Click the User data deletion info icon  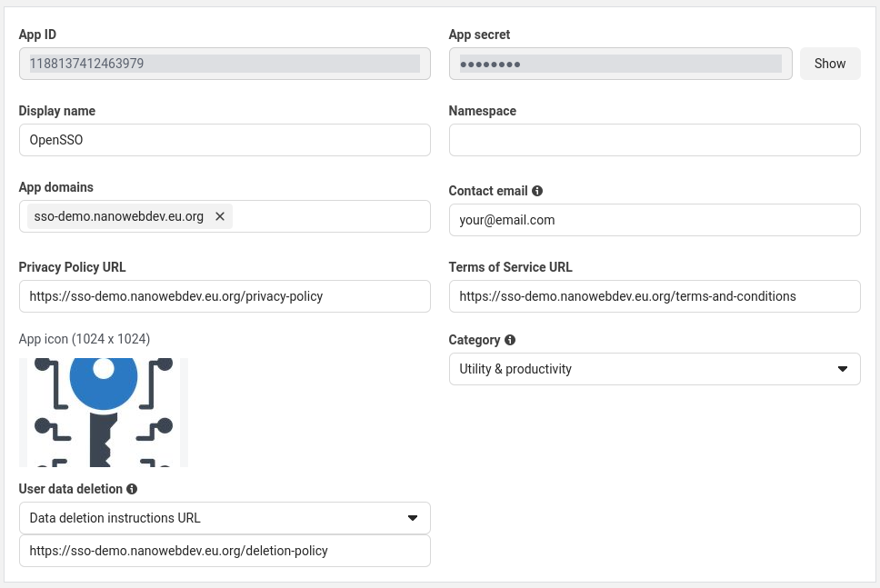[x=132, y=489]
